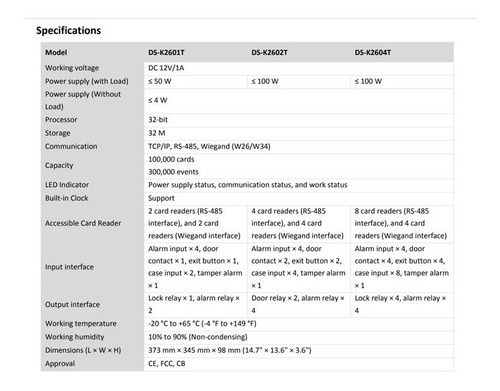Select the 32 M storage value

coord(157,133)
